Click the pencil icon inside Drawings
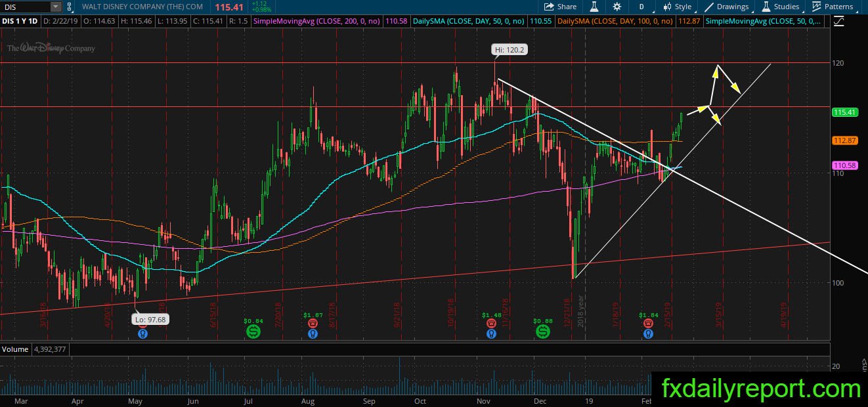868x407 pixels. [708, 7]
